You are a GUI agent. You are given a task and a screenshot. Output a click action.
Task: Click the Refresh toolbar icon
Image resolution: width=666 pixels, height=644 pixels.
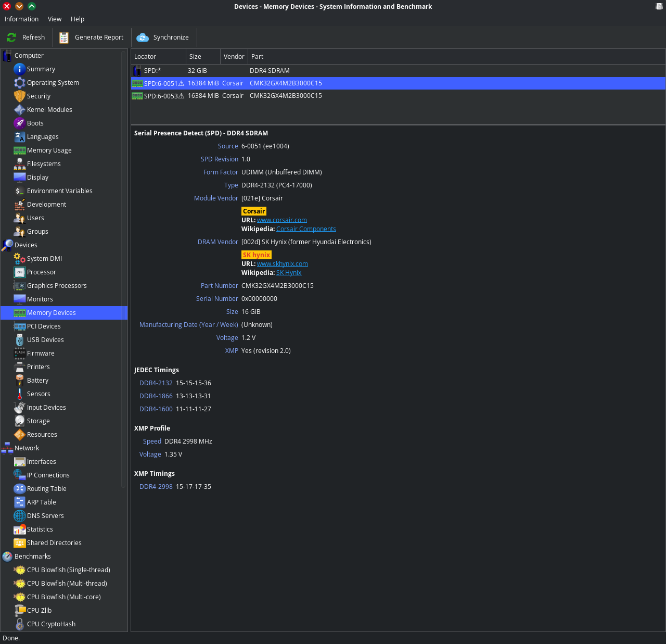11,37
